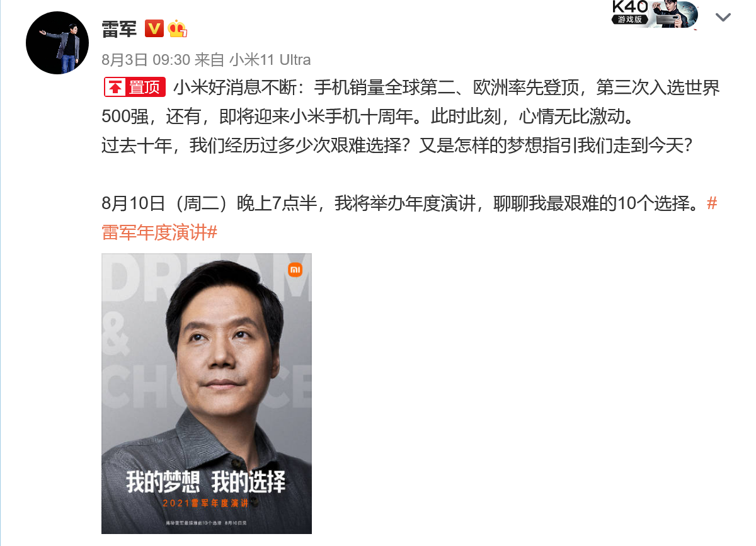This screenshot has width=756, height=546.
Task: Click the 游戏版 label under K40
Action: click(x=630, y=20)
